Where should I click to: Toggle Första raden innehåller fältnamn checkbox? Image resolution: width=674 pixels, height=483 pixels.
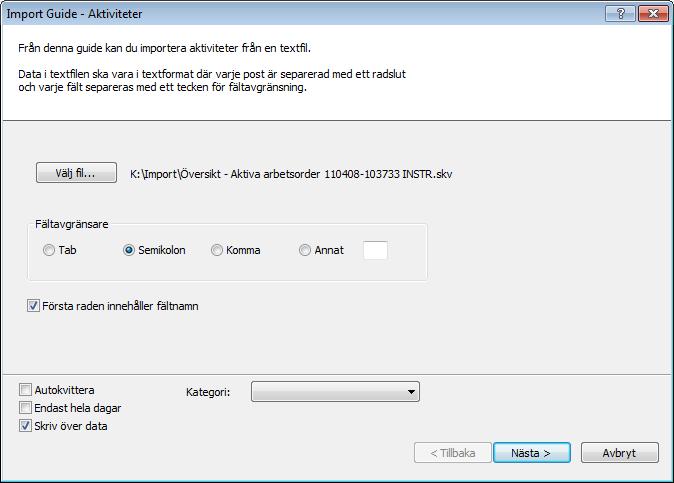[x=34, y=306]
